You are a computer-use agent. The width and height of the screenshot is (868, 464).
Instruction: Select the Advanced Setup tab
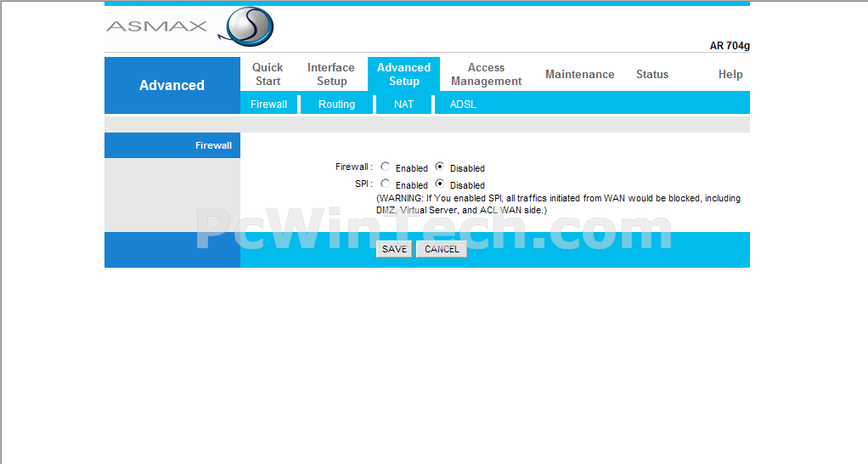(403, 74)
